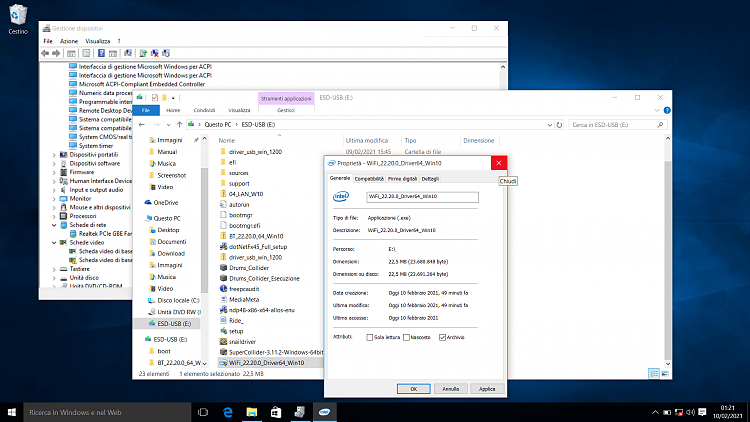Click the Ricerca in Windows taskbar search box

click(x=107, y=412)
